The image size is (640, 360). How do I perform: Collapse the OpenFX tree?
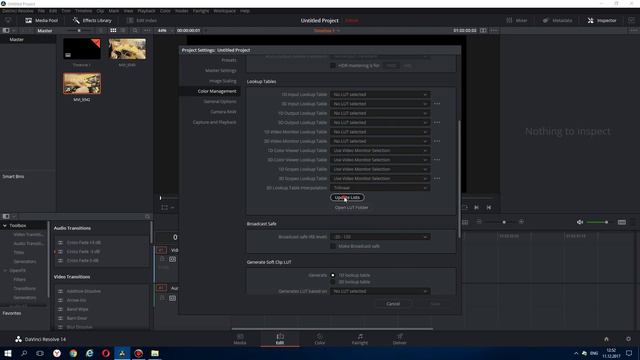pos(5,270)
